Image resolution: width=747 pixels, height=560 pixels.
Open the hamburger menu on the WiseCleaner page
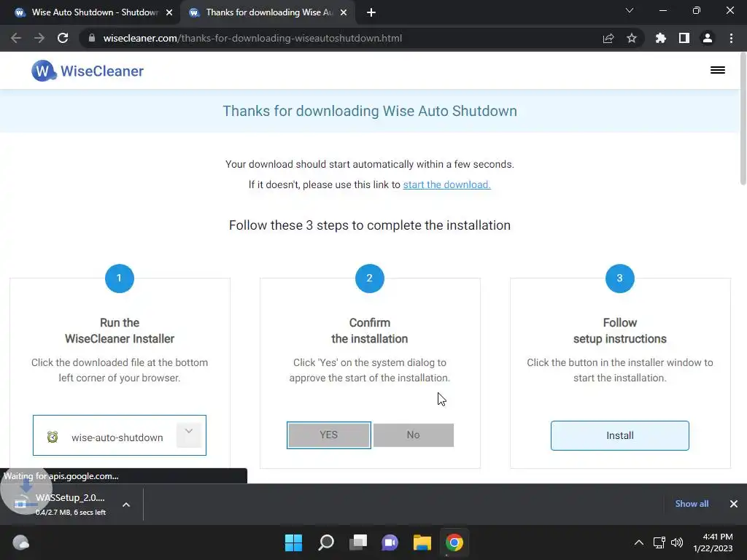tap(718, 71)
